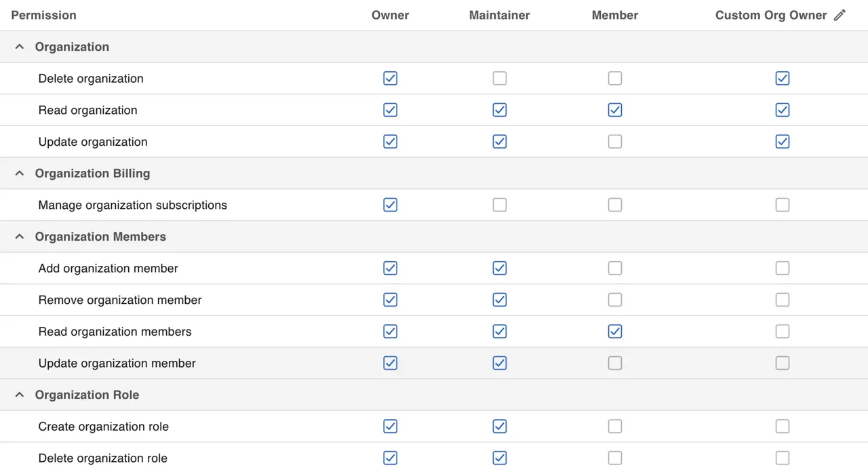The image size is (868, 470).
Task: Uncheck Owner for Read organization
Action: (x=390, y=110)
